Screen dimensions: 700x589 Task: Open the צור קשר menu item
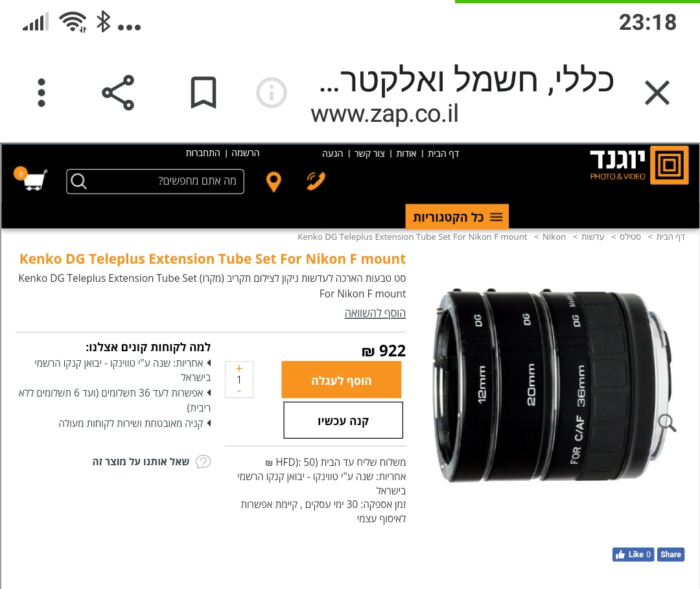tap(369, 154)
